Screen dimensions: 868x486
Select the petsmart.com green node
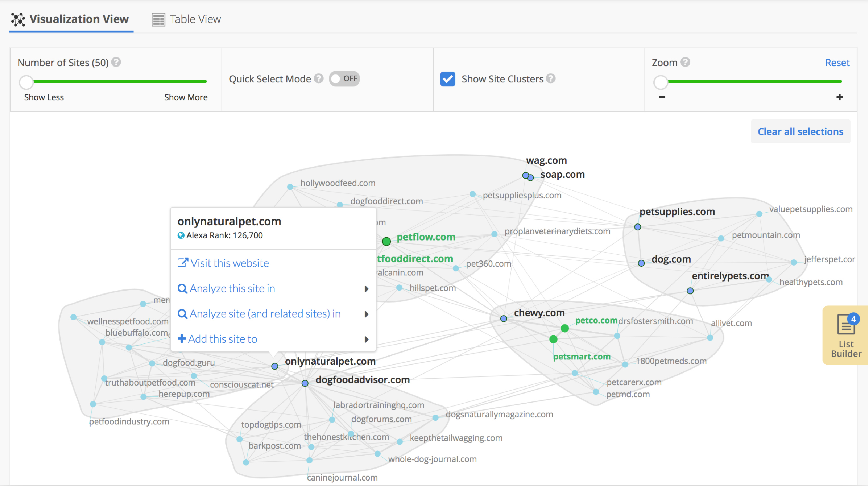553,339
